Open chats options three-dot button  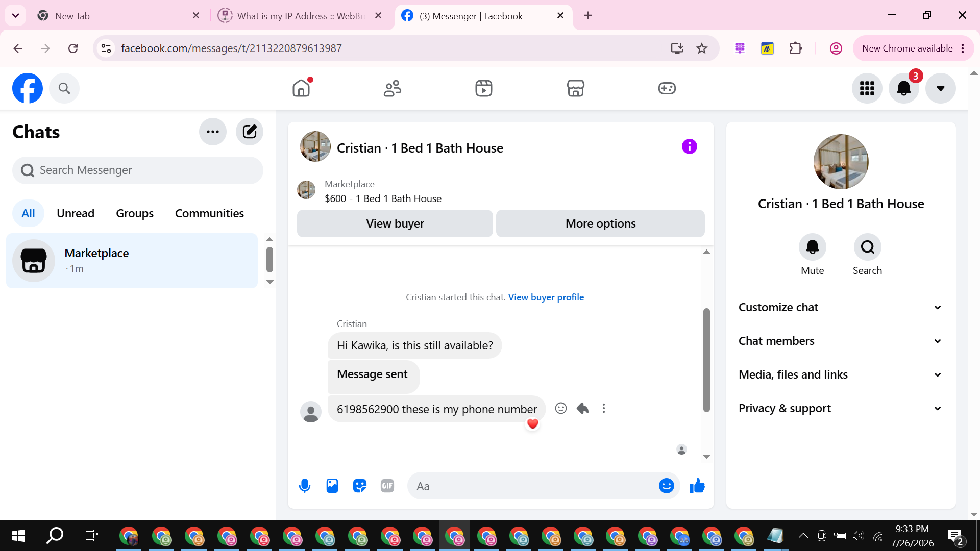coord(213,132)
